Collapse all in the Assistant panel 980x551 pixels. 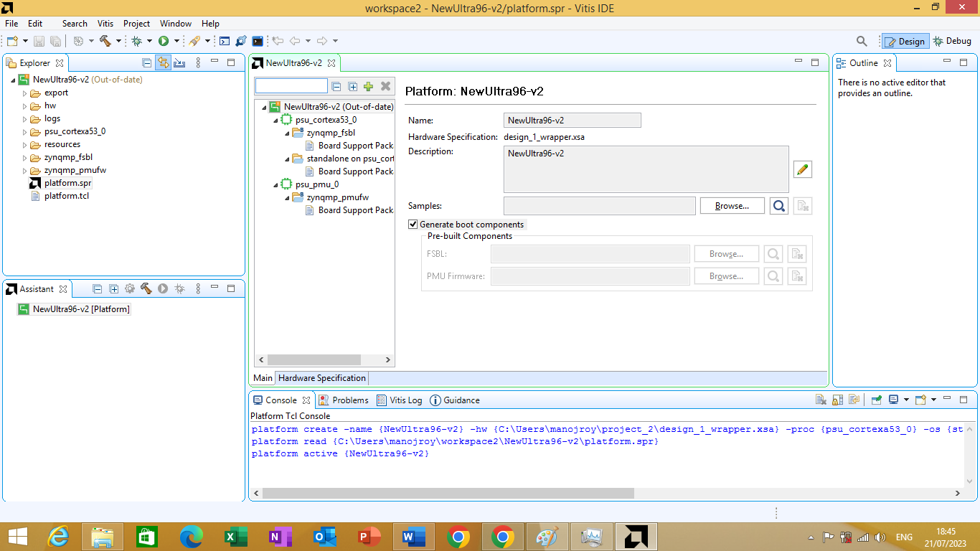(98, 288)
